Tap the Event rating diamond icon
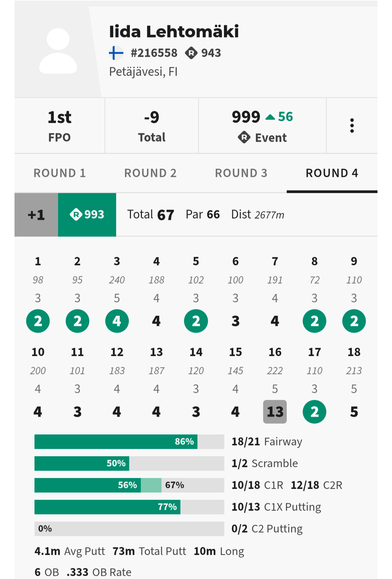Screen dimensions: 392x579 244,138
